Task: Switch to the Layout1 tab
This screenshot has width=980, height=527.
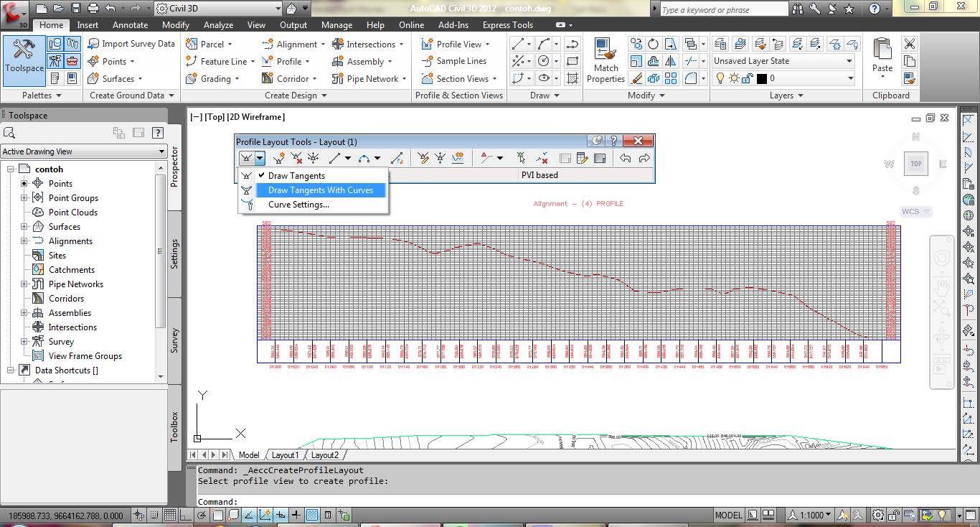Action: coord(285,454)
